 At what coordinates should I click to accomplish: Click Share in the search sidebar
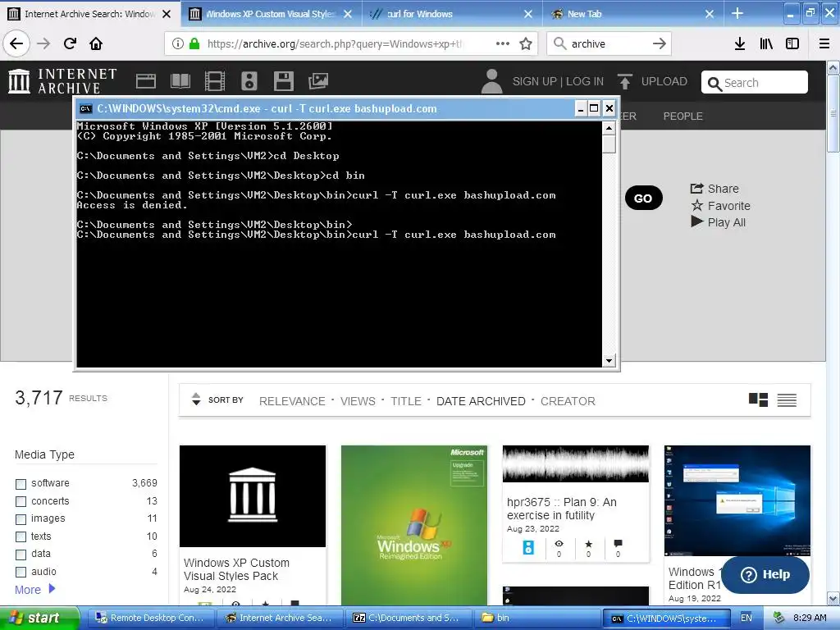(714, 189)
